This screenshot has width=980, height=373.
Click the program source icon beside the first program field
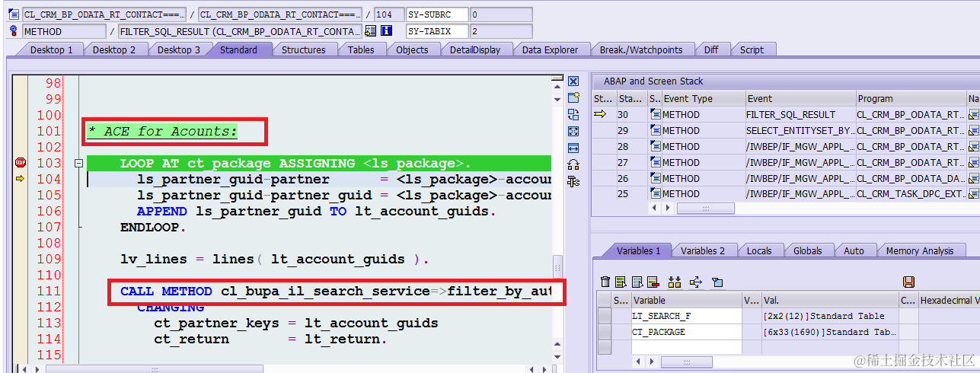tap(13, 14)
